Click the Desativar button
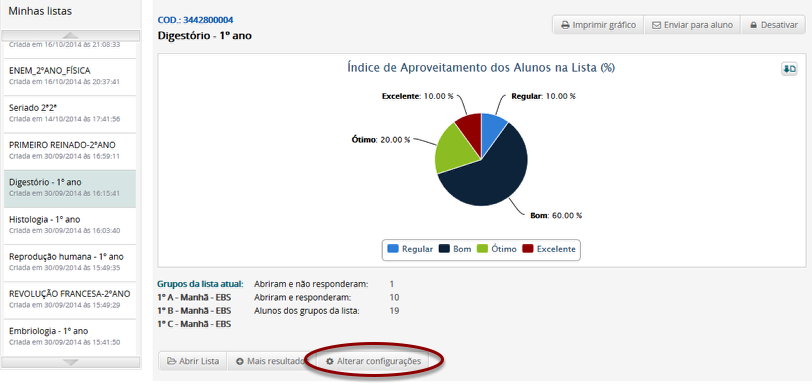This screenshot has width=812, height=384. pos(773,25)
